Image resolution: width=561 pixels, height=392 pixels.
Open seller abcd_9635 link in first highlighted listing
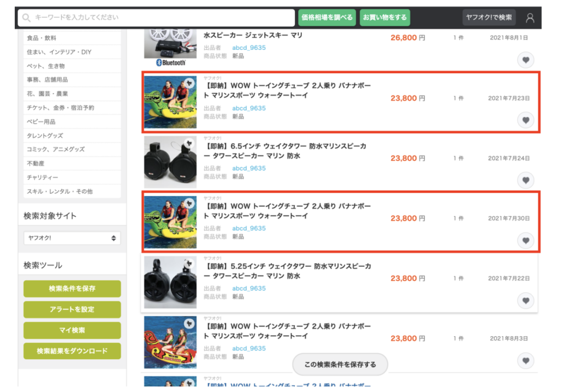249,108
